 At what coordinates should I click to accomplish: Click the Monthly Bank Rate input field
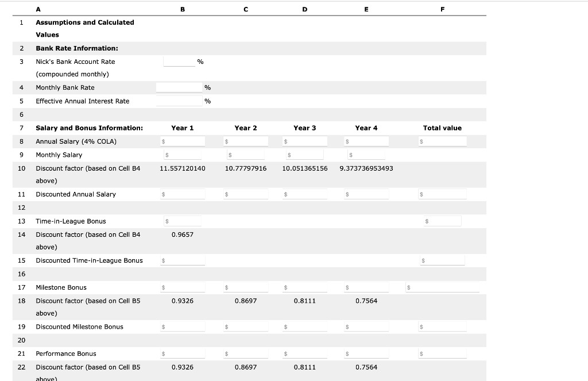point(179,87)
